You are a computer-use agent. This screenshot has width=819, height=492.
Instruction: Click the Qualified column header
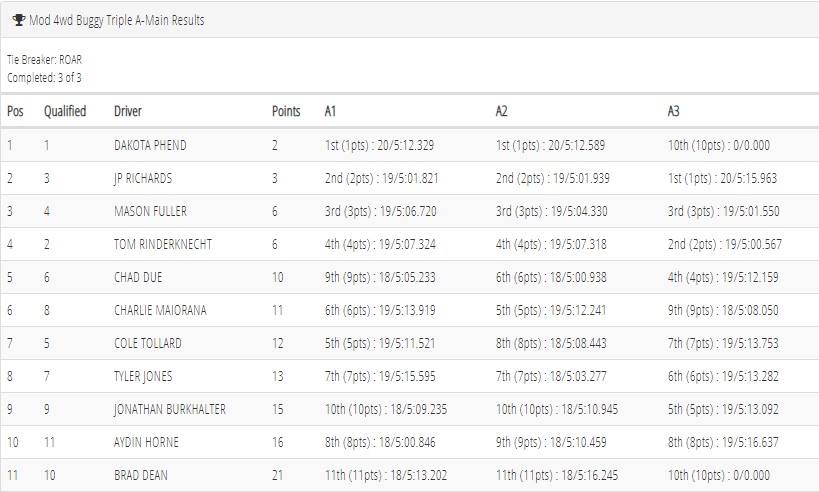pyautogui.click(x=65, y=111)
